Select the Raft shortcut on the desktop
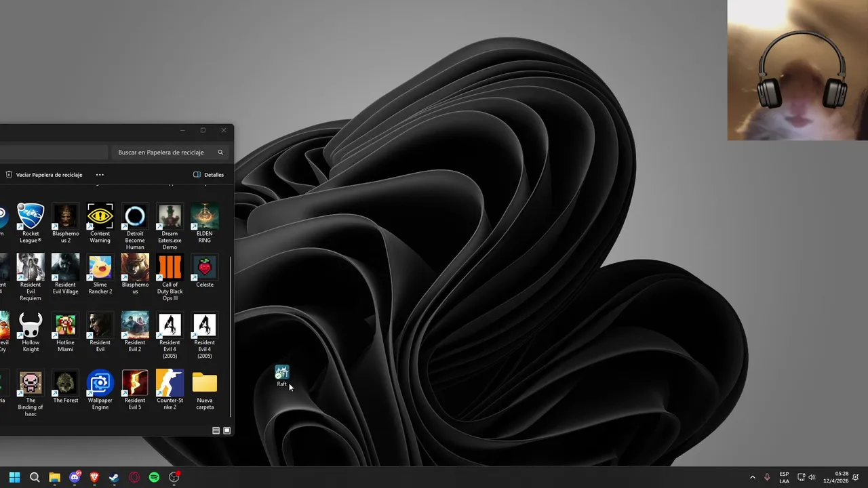The width and height of the screenshot is (868, 488). (281, 376)
